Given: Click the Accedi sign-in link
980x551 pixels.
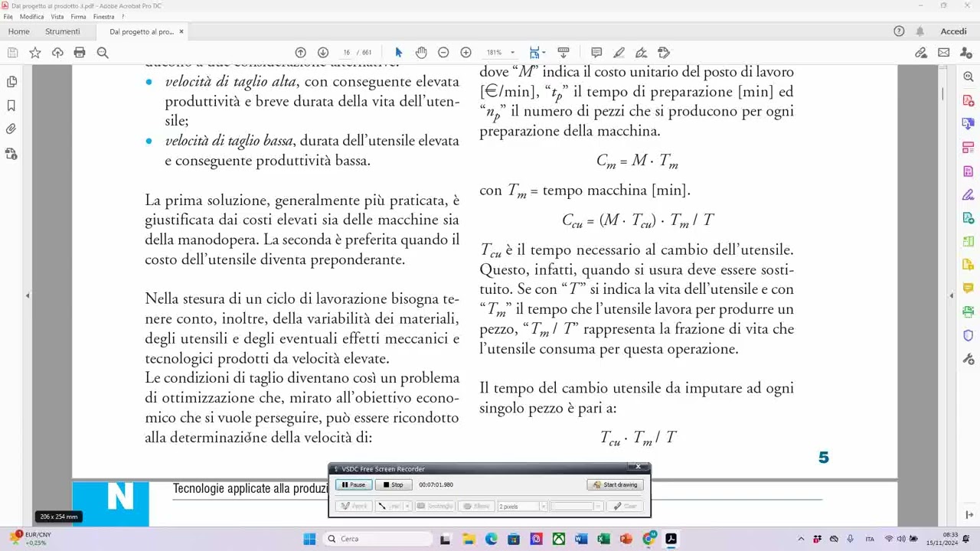Looking at the screenshot, I should coord(954,31).
